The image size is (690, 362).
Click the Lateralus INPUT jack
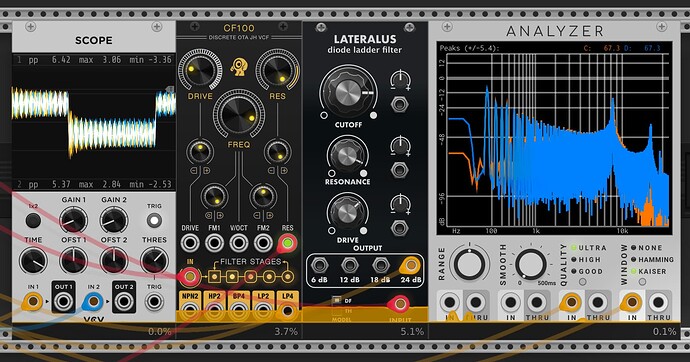[x=400, y=303]
